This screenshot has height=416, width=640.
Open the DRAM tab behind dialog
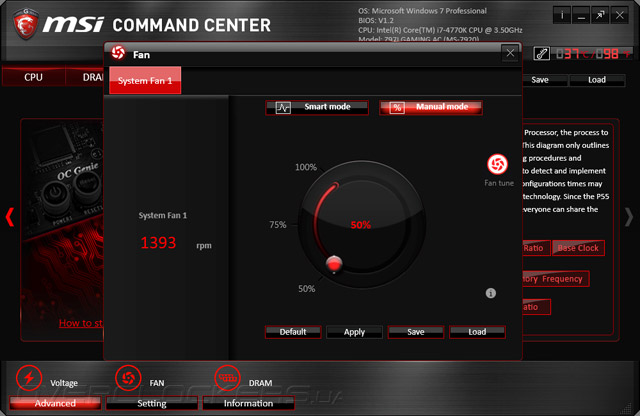pos(85,77)
